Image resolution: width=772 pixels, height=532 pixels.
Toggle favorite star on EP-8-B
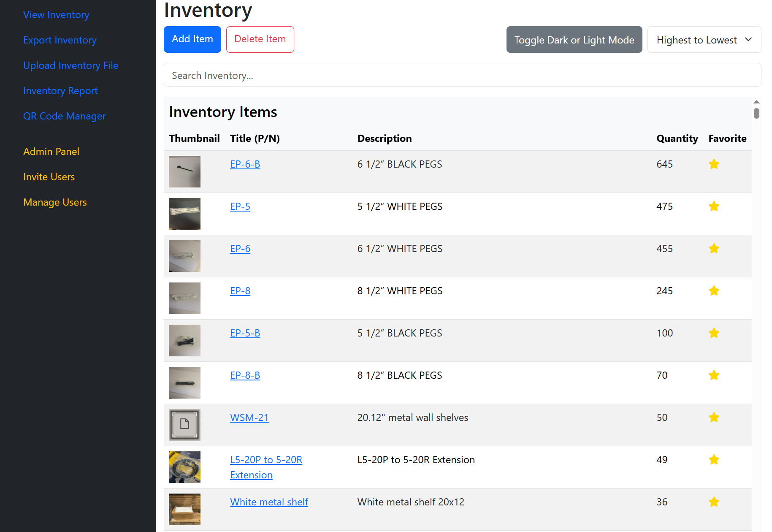click(714, 375)
